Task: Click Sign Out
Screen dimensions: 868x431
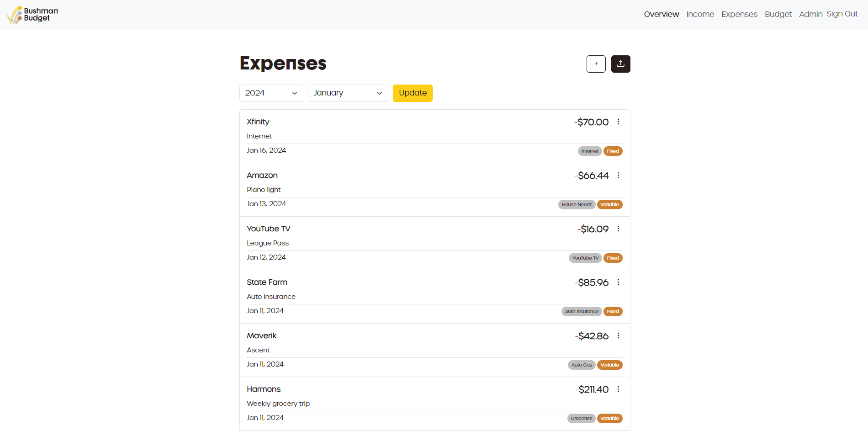Action: coord(842,14)
